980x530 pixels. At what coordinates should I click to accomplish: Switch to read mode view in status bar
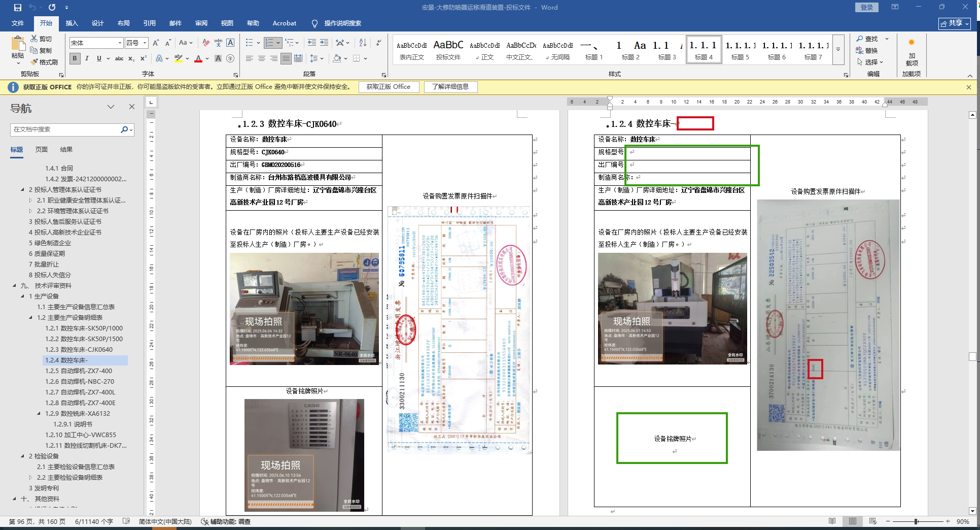tap(832, 521)
